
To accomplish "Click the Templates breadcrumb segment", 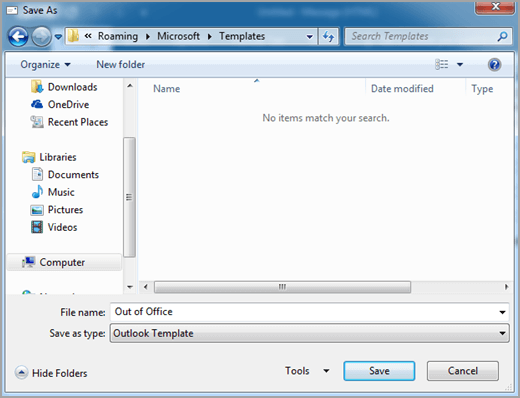I will (242, 36).
